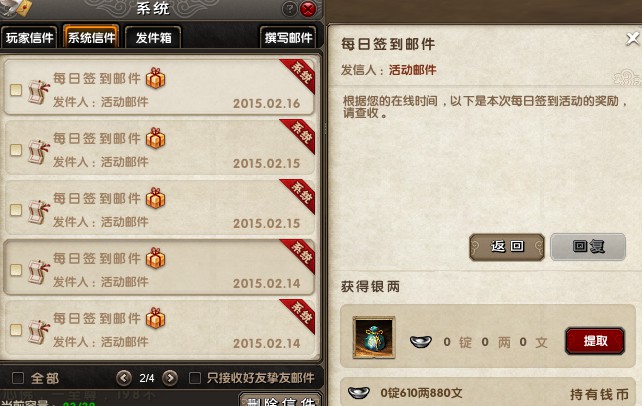Open the 发件箱 tab

tap(153, 37)
